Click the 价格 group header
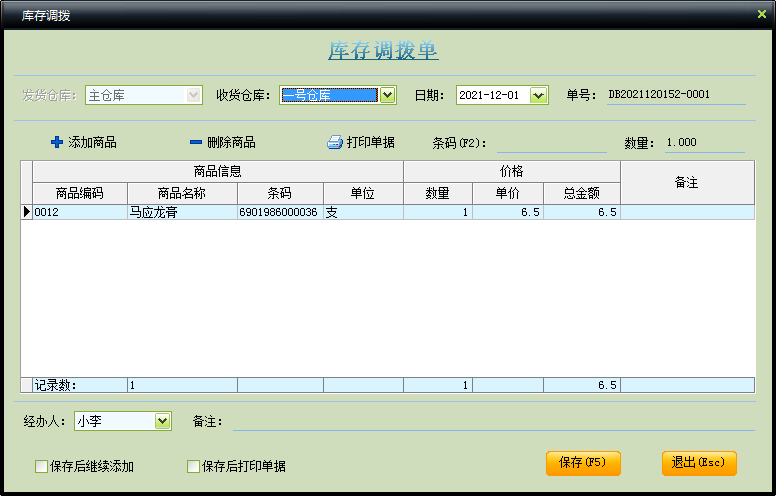Image resolution: width=776 pixels, height=496 pixels. [x=512, y=171]
